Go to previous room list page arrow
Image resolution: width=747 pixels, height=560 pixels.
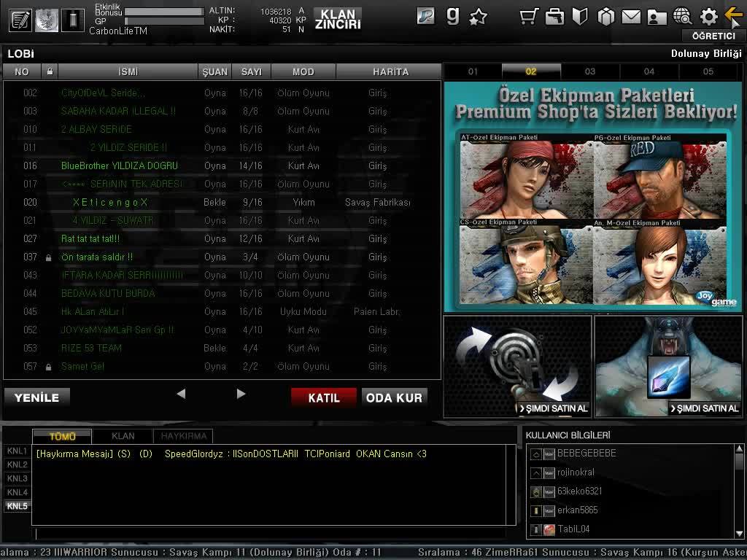(x=181, y=394)
